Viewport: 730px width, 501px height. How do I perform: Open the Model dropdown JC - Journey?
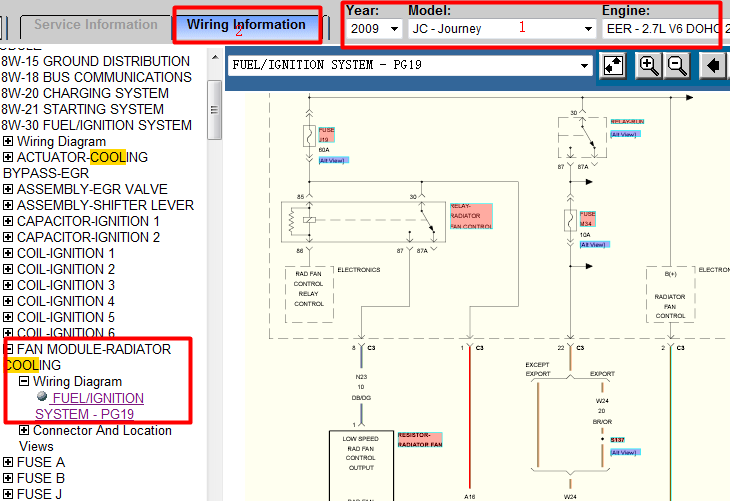[502, 29]
